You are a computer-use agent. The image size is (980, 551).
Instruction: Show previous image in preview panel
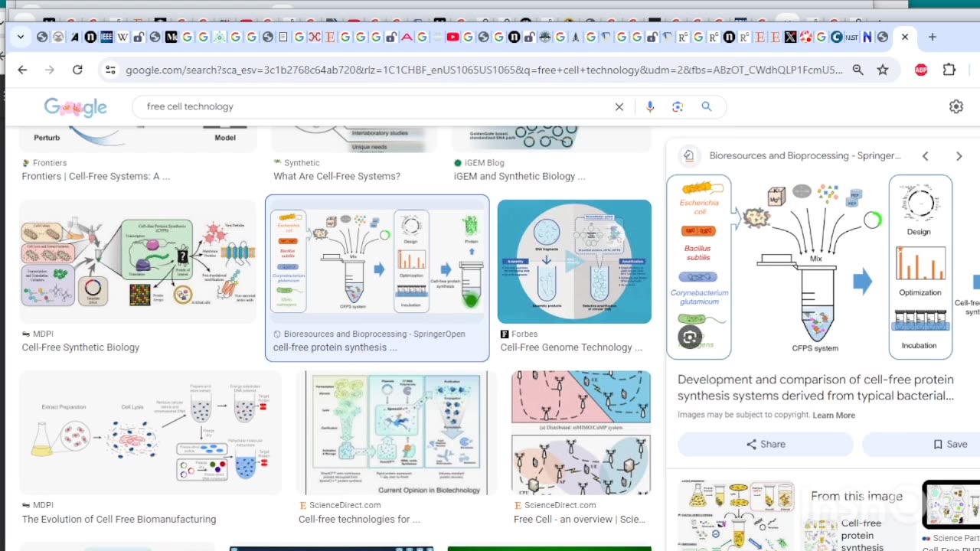(x=925, y=156)
